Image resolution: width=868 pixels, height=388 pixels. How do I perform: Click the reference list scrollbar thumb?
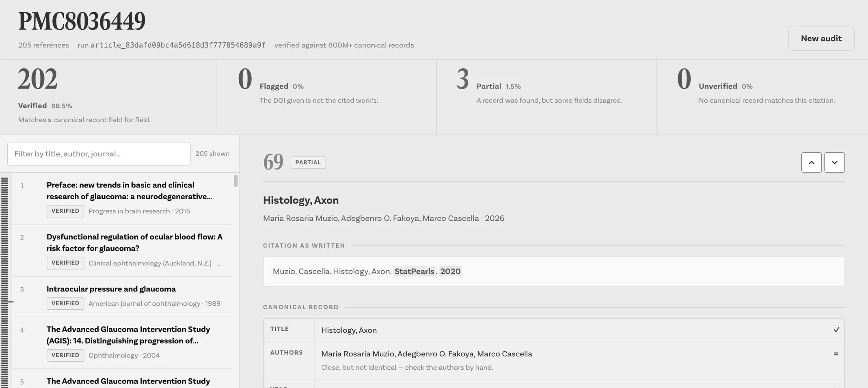pyautogui.click(x=235, y=181)
